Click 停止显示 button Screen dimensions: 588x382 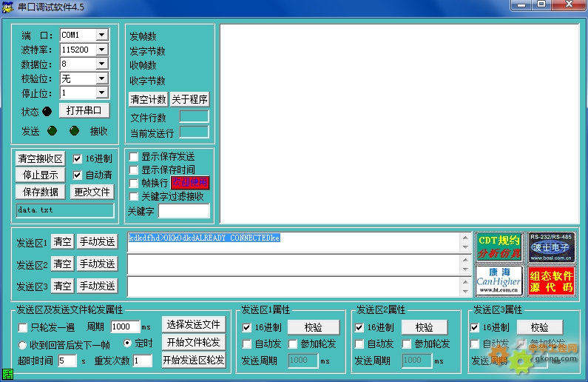(40, 175)
